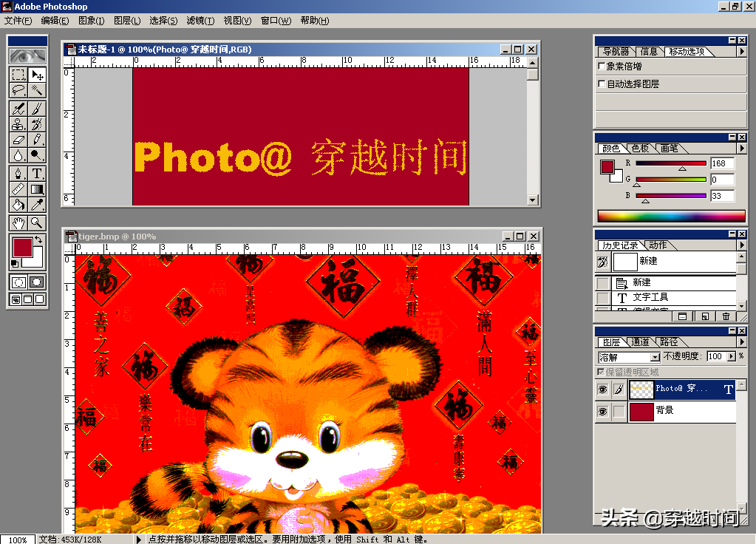Switch to the 通道 tab
This screenshot has height=544, width=756.
(x=640, y=342)
